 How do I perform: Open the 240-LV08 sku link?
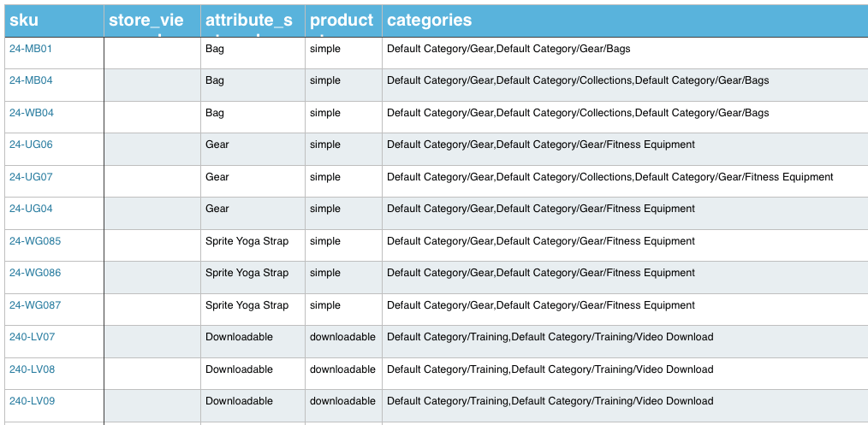pos(33,369)
